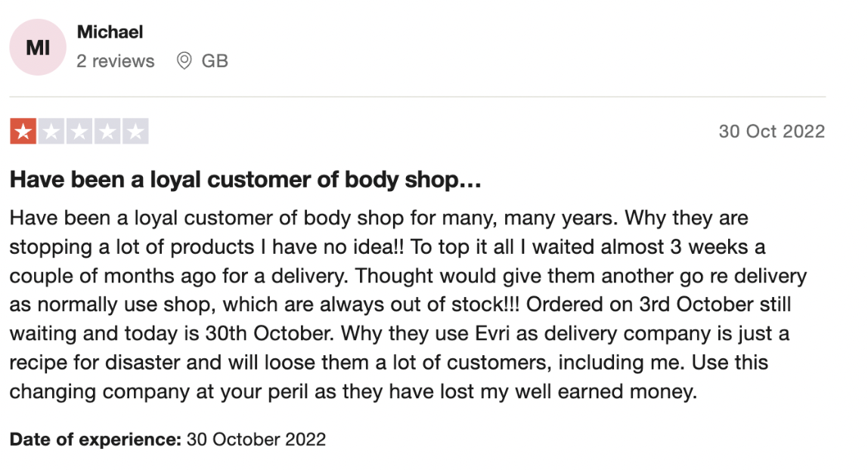This screenshot has height=470, width=868.
Task: Click the first red filled star
Action: point(23,131)
